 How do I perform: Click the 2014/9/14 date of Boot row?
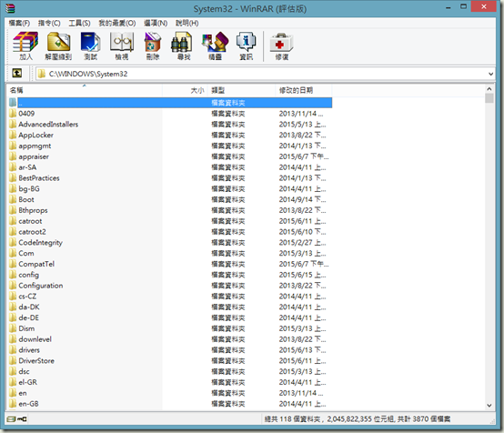[x=302, y=199]
